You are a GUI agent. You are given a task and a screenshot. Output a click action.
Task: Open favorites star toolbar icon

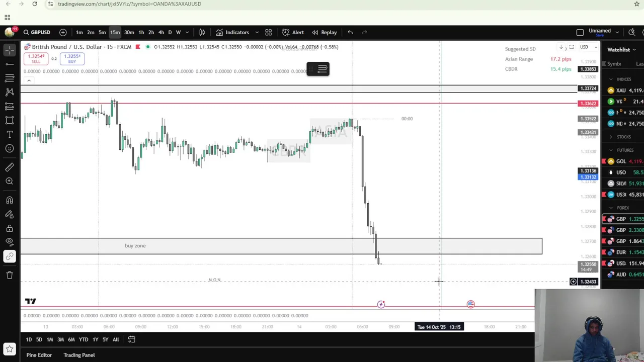coord(10,348)
